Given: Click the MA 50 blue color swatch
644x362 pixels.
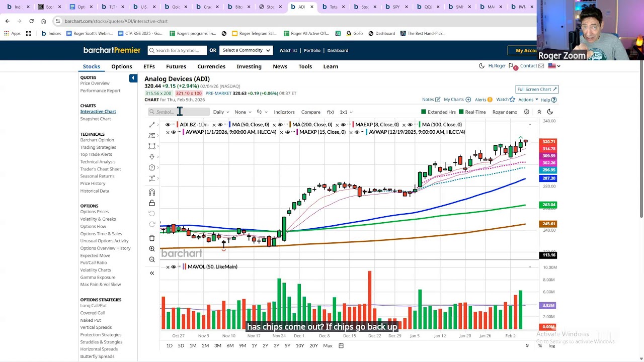Looking at the screenshot, I should tap(229, 125).
